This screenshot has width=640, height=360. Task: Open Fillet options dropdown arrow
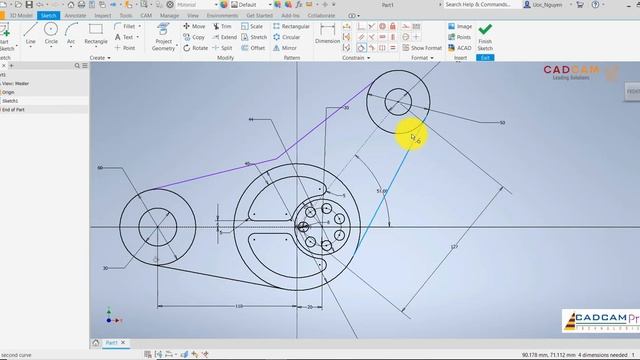click(140, 26)
